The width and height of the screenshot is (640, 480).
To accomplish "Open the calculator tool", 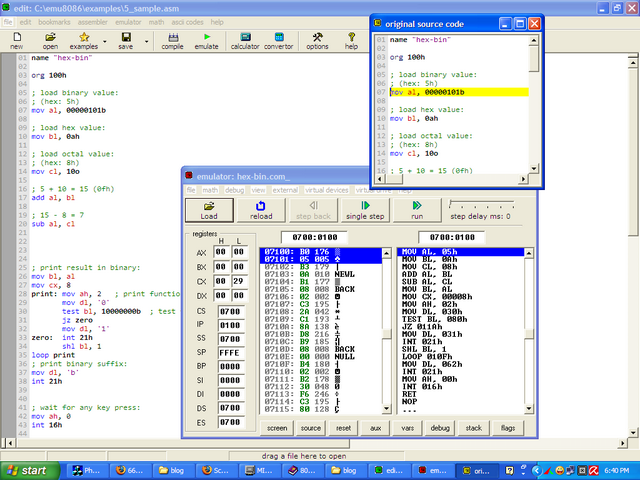I will coord(245,41).
